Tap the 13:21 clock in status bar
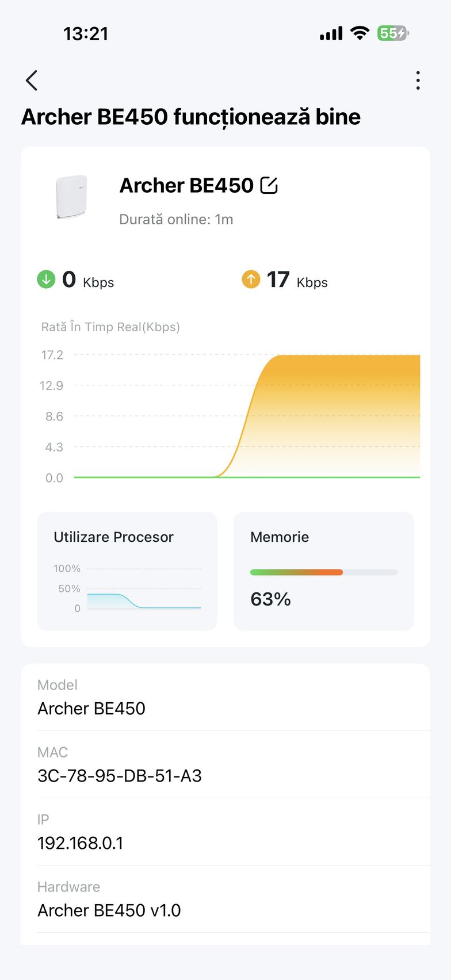Viewport: 451px width, 980px height. (86, 34)
